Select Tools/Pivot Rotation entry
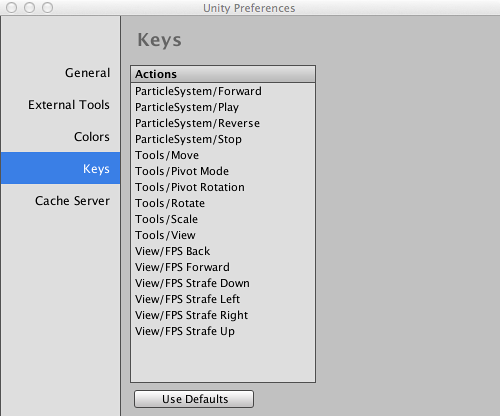 click(223, 187)
